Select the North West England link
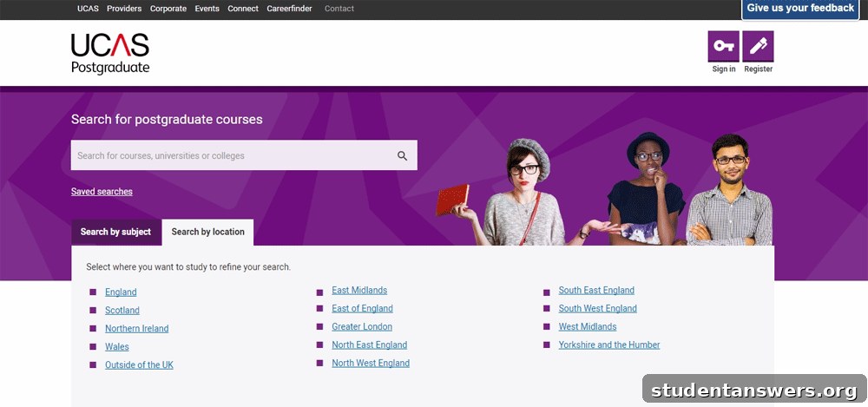The image size is (868, 407). [x=371, y=364]
